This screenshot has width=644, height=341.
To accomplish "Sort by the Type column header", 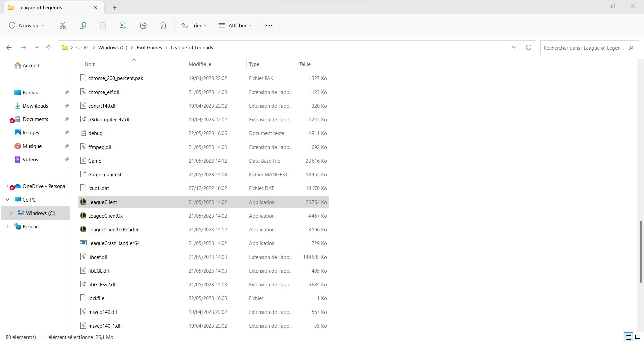I will tap(254, 64).
